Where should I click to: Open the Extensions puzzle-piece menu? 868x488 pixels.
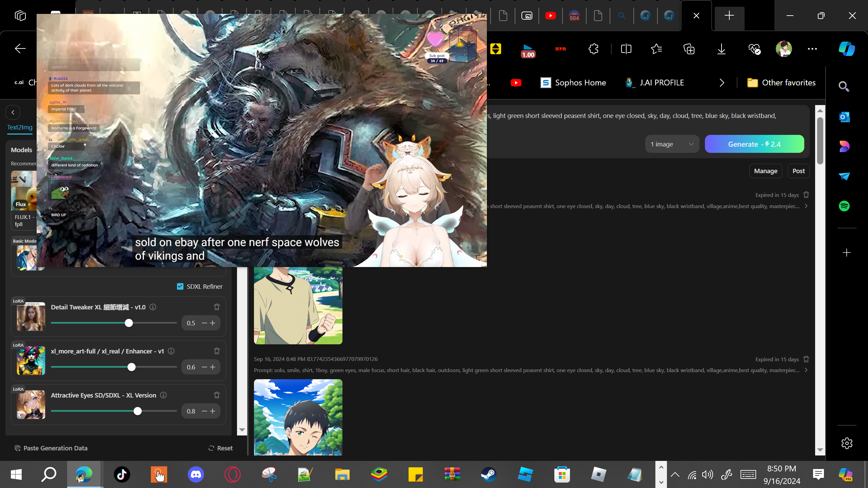coord(594,49)
